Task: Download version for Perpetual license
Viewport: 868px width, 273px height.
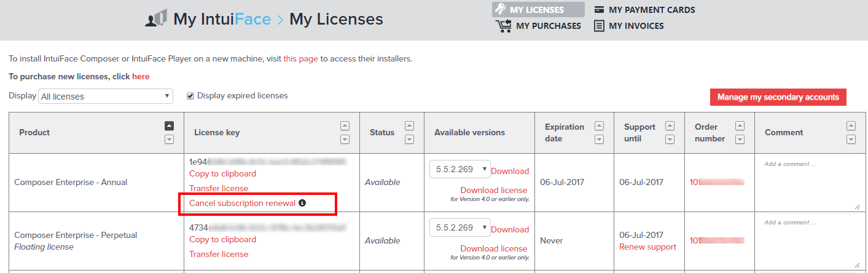Action: pyautogui.click(x=510, y=229)
